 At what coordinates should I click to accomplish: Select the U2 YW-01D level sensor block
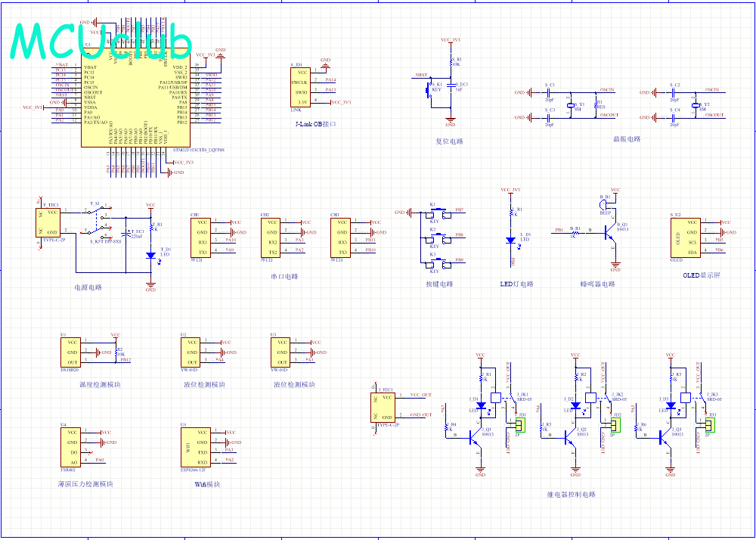[190, 352]
